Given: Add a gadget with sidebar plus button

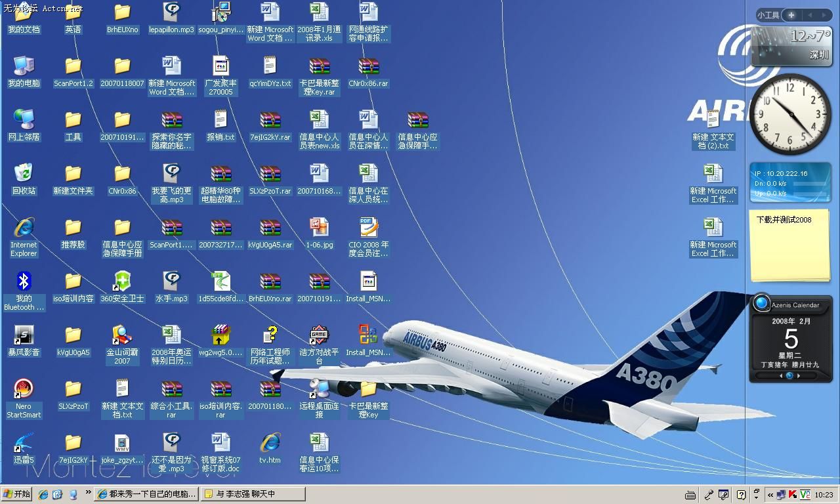Looking at the screenshot, I should 791,14.
